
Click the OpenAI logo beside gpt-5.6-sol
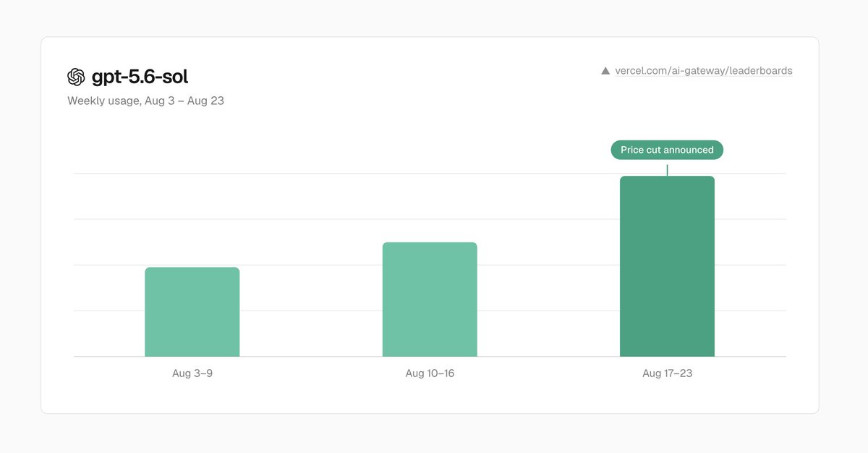point(76,77)
